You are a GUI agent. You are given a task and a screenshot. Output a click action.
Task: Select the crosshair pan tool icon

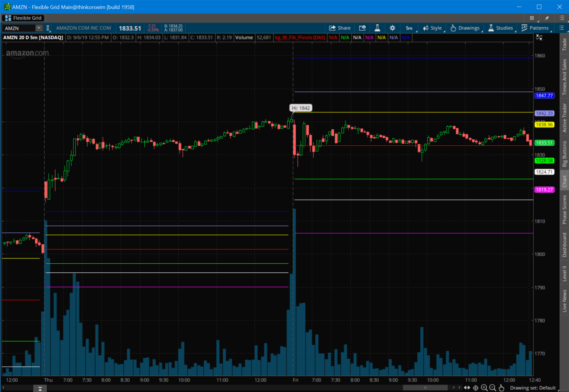point(476,388)
